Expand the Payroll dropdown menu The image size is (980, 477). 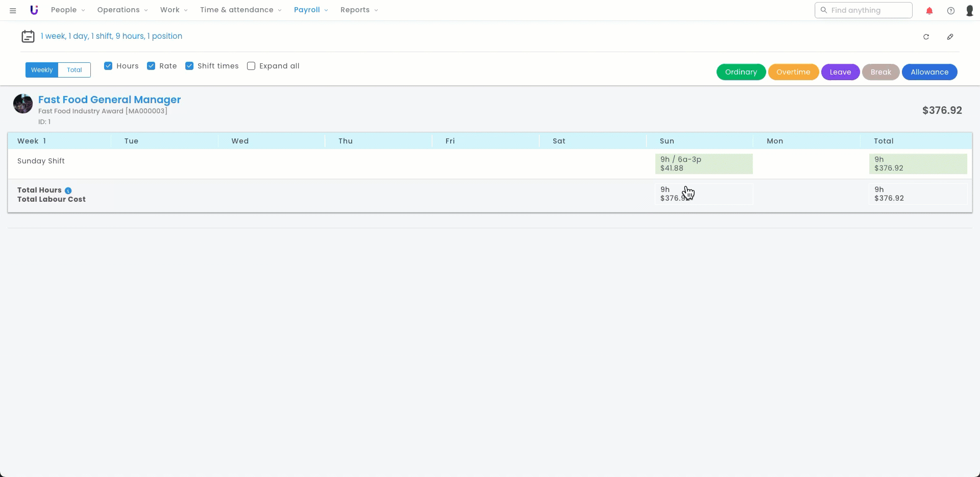(x=311, y=10)
